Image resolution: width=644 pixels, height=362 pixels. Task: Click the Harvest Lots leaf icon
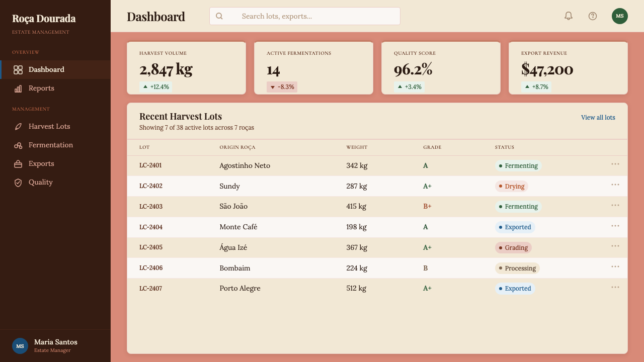click(18, 127)
